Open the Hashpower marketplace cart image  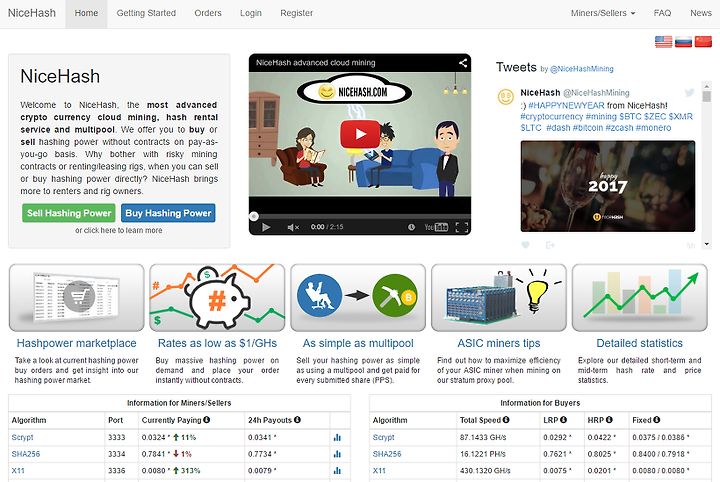(77, 297)
